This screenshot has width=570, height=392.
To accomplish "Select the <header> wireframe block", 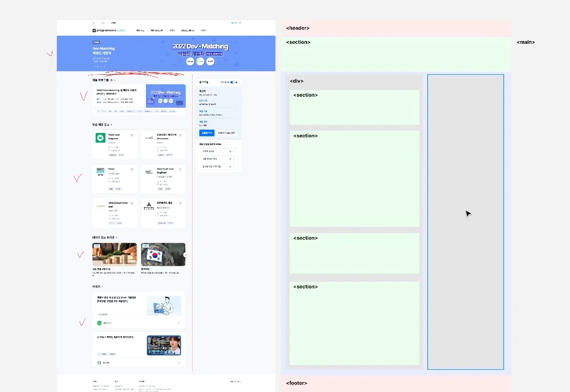I will coord(396,28).
